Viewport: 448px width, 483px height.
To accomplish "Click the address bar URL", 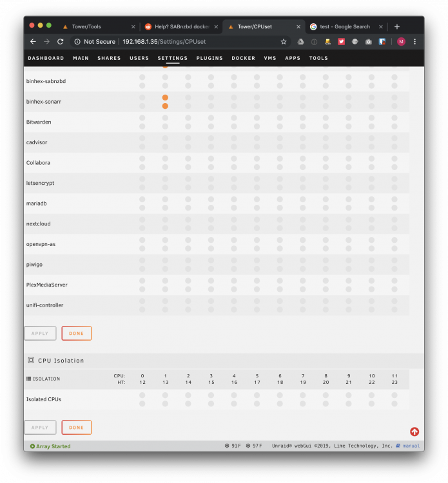I will 164,42.
